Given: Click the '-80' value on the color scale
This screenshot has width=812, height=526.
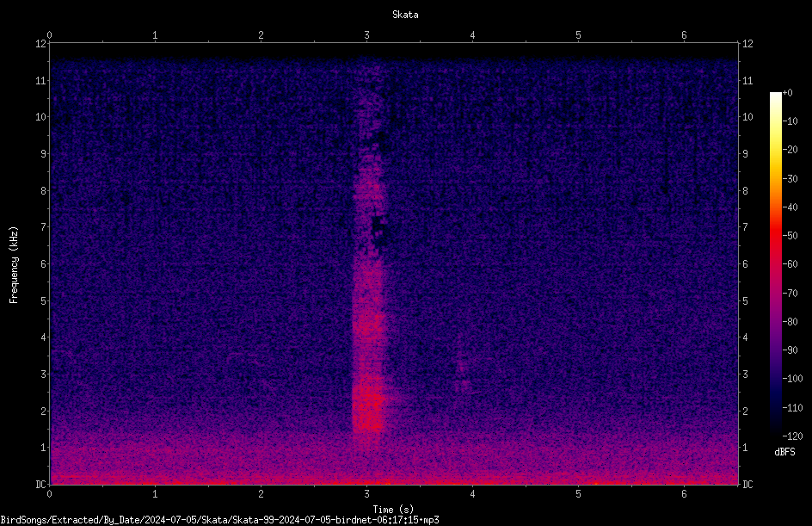Looking at the screenshot, I should (x=790, y=321).
